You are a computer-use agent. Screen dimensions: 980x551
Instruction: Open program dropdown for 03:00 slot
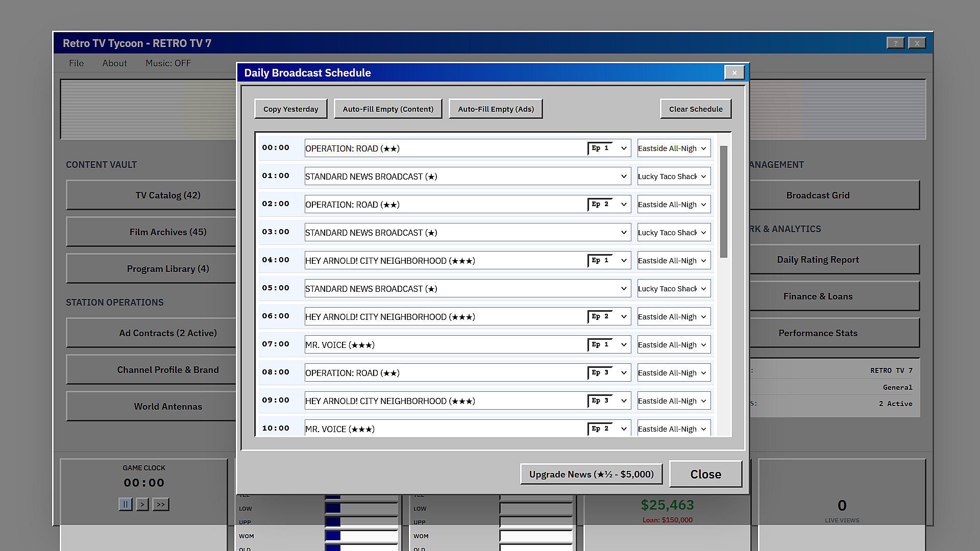pos(468,233)
